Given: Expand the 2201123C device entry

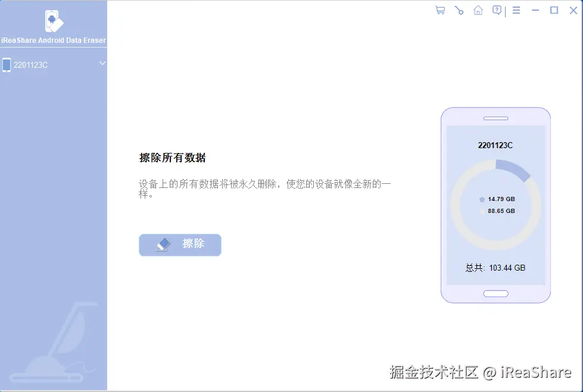Looking at the screenshot, I should 30,64.
